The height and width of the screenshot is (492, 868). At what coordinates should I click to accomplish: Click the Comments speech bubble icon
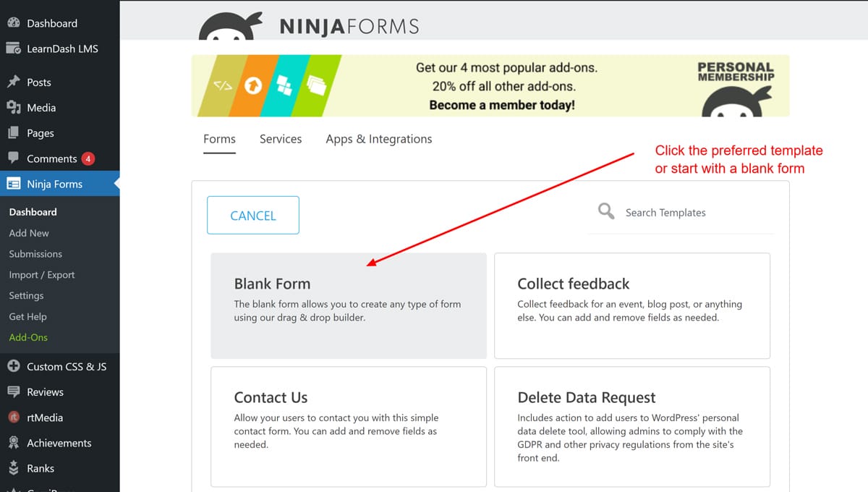click(x=13, y=158)
